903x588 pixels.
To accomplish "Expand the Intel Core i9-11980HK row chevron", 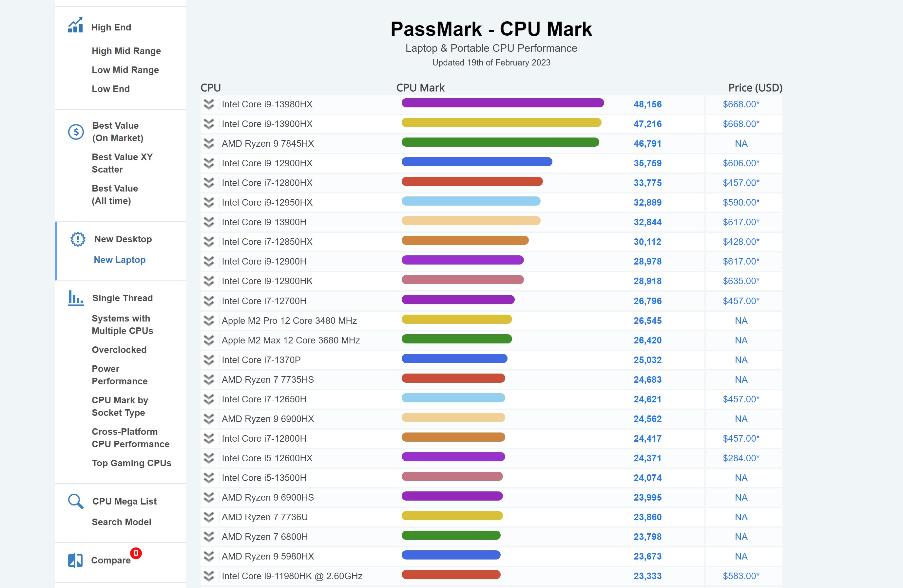I will 209,576.
